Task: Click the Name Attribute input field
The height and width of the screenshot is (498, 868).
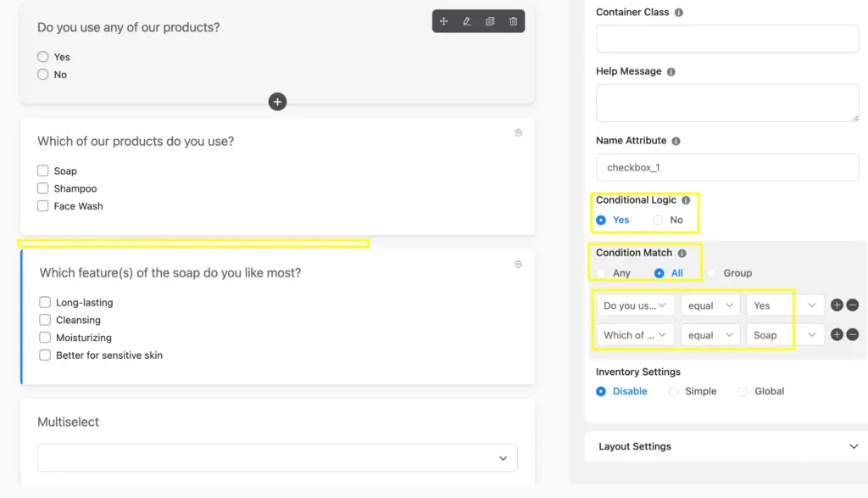Action: coord(726,167)
